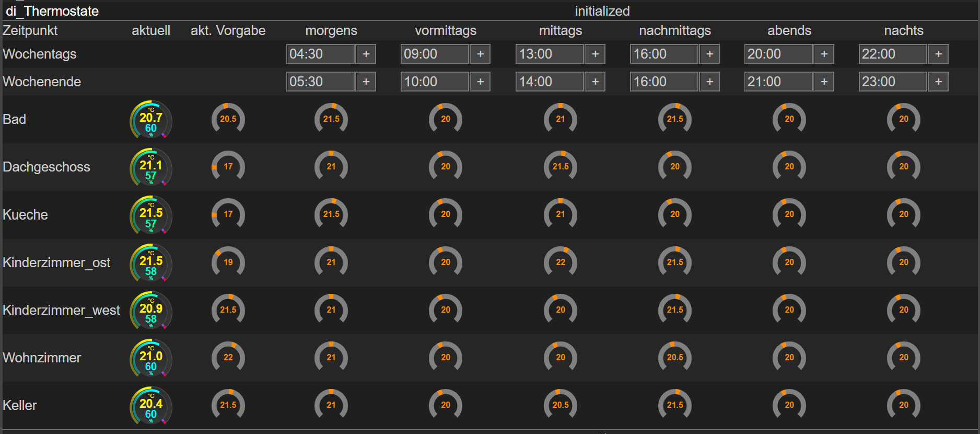Image resolution: width=980 pixels, height=434 pixels.
Task: Adjust Keller mittags dial set to 20.5
Action: [560, 405]
